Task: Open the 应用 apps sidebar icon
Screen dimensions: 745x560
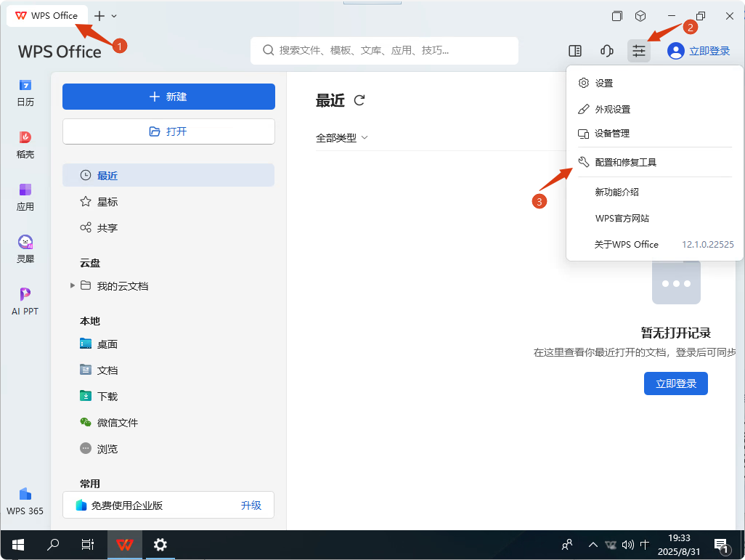Action: [x=25, y=196]
